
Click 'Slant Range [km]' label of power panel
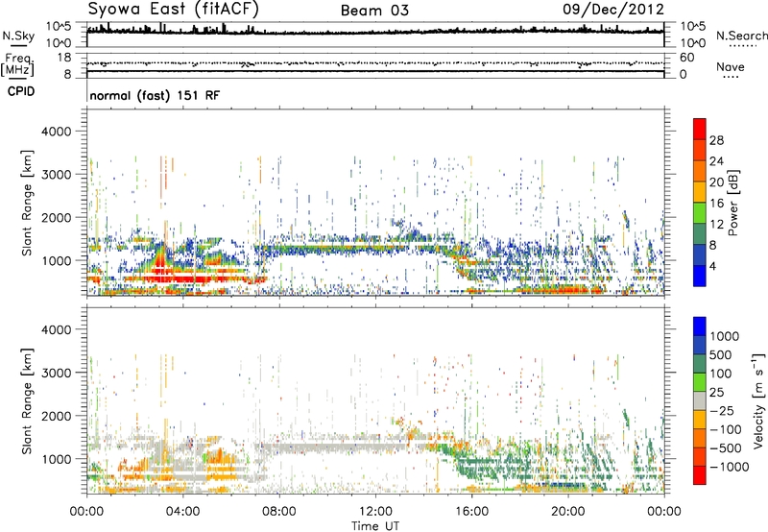click(27, 203)
